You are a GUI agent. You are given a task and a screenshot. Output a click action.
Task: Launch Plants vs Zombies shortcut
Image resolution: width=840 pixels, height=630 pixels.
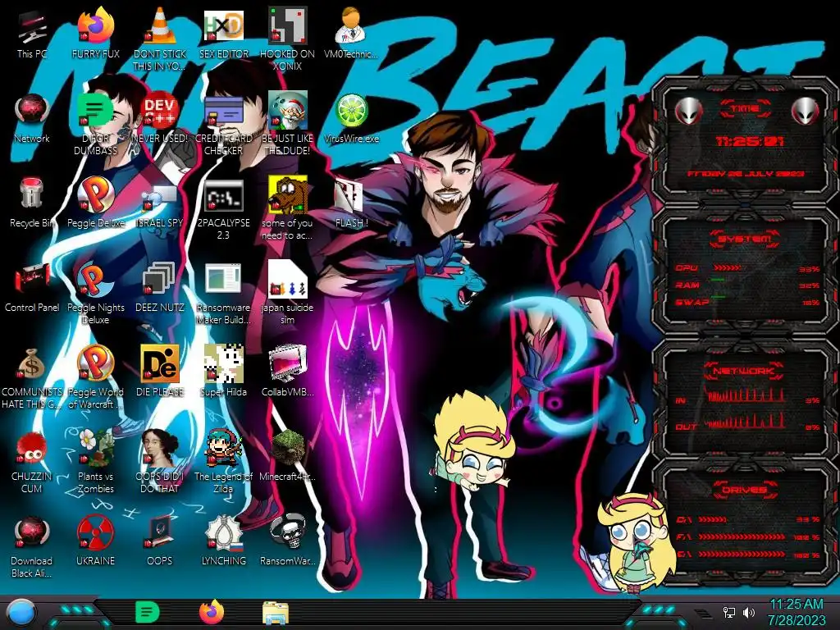coord(95,463)
